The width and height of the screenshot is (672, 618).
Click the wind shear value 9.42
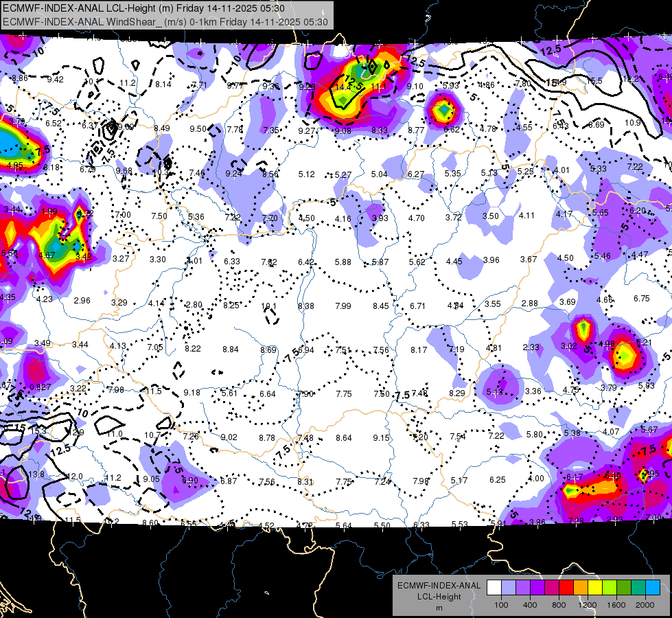pos(56,80)
